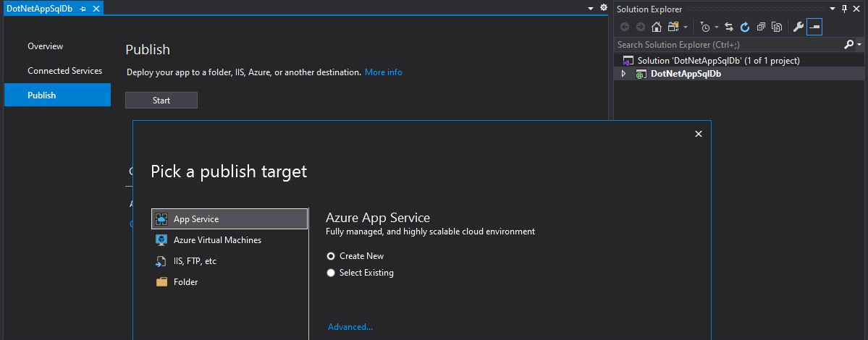Collapse all items in Solution Explorer
This screenshot has height=340, width=868.
tap(761, 27)
